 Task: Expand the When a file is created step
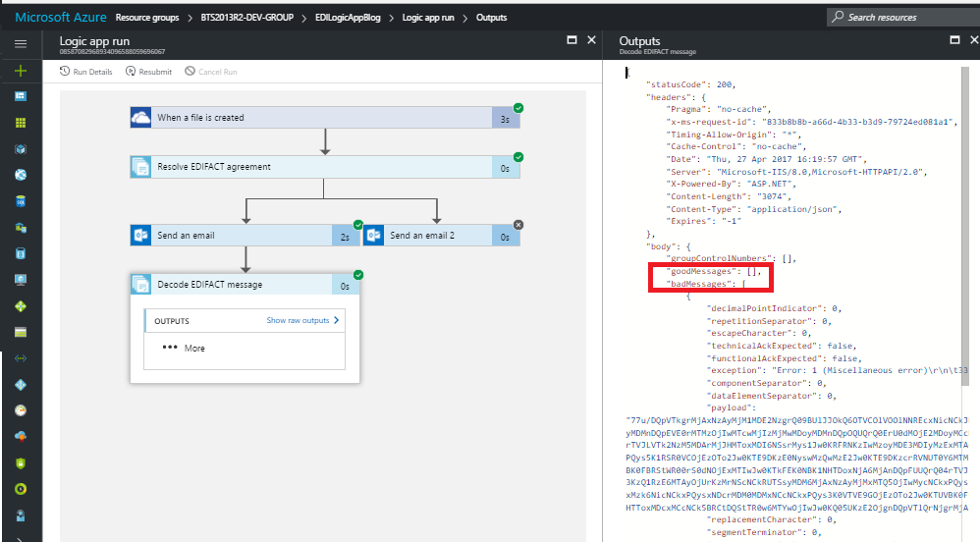pos(325,118)
